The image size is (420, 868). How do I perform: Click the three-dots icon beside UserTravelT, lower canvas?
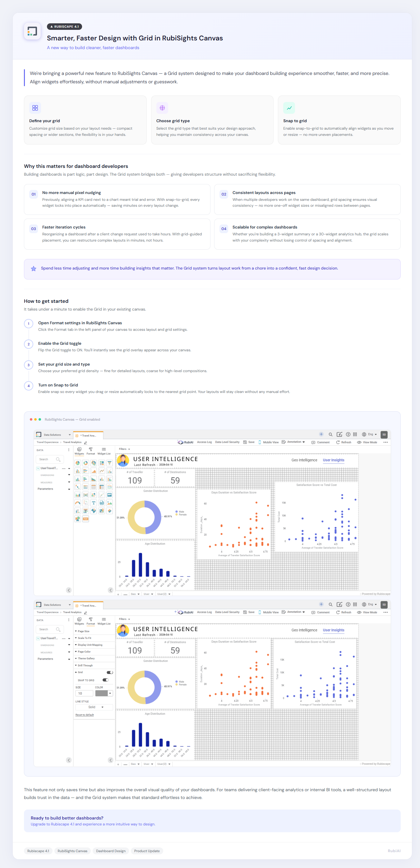64,638
